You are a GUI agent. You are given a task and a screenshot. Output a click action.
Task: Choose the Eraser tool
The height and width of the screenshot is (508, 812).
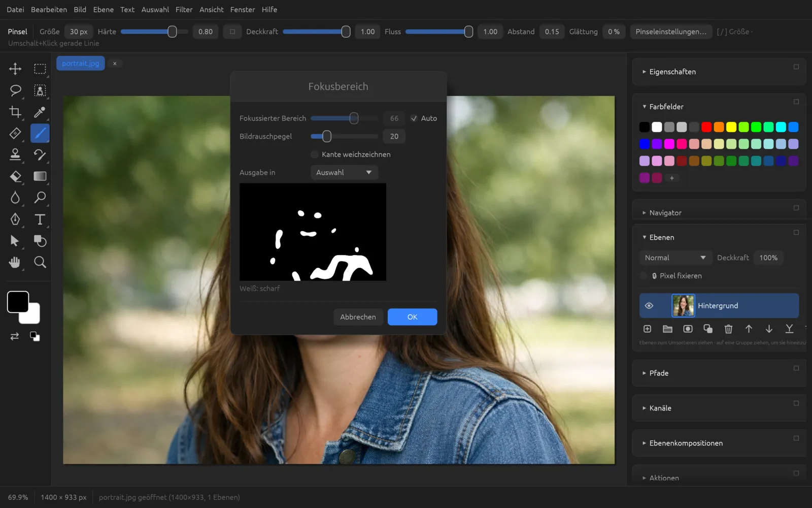15,176
